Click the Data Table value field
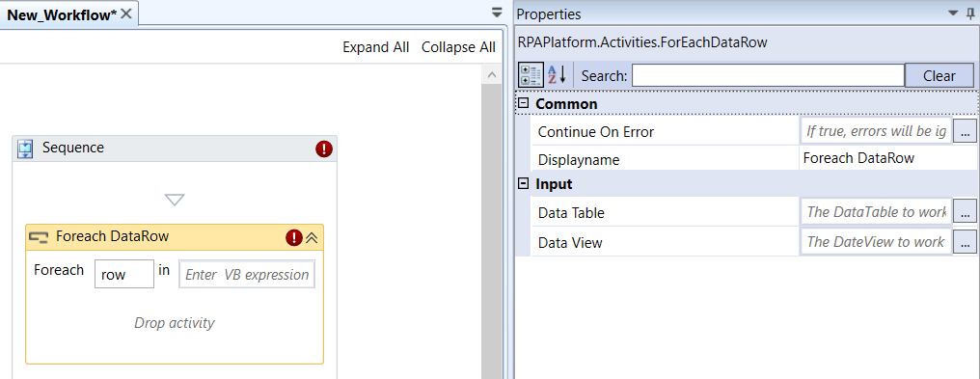Image resolution: width=980 pixels, height=379 pixels. click(876, 211)
